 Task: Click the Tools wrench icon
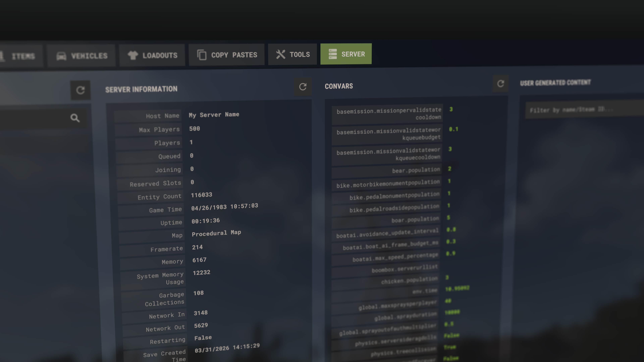[281, 54]
